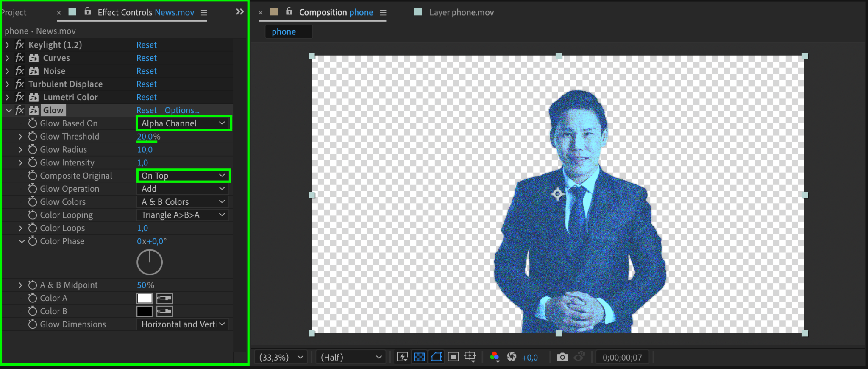
Task: Click the Glow Threshold stopwatch icon
Action: click(33, 137)
